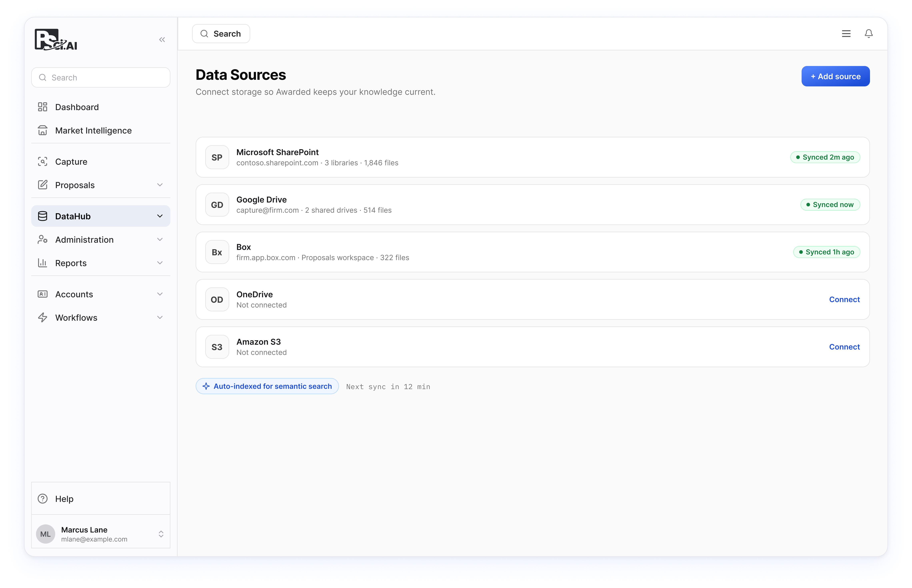Open Market Intelligence page

[x=101, y=131]
